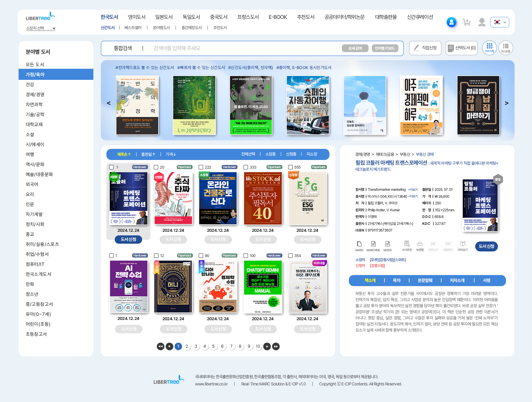Open the 미리보기 book preview icon
This screenshot has width=532, height=402.
point(463,245)
